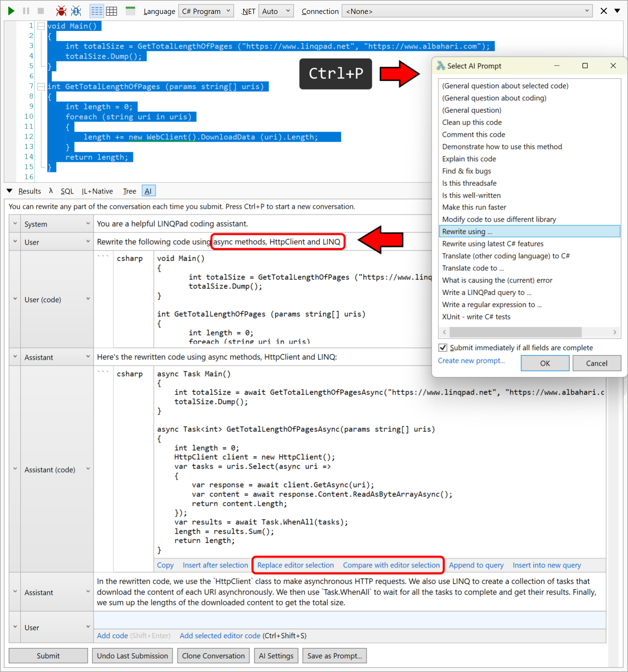The height and width of the screenshot is (672, 628).
Task: Cancel the Select AI Prompt dialog
Action: pos(596,363)
